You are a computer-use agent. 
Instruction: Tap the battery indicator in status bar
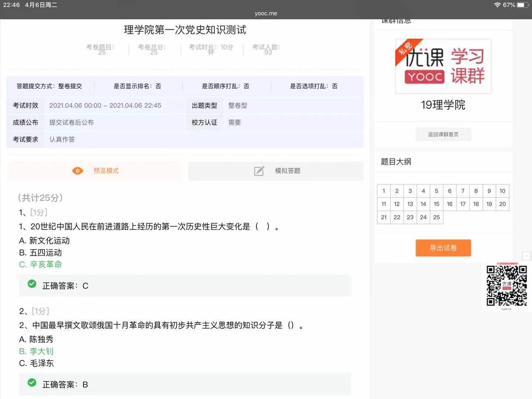(523, 5)
